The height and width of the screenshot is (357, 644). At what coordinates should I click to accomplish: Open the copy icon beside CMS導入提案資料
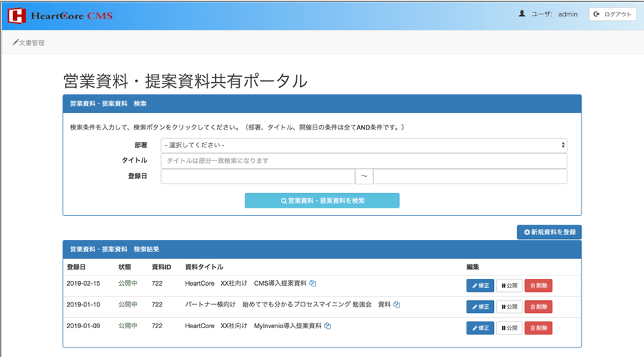click(312, 284)
